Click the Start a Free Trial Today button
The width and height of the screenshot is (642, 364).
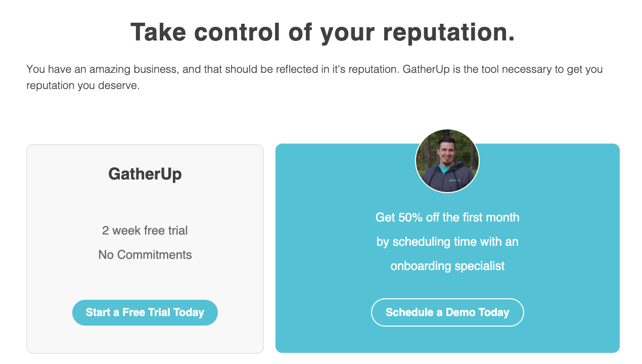[x=145, y=312]
